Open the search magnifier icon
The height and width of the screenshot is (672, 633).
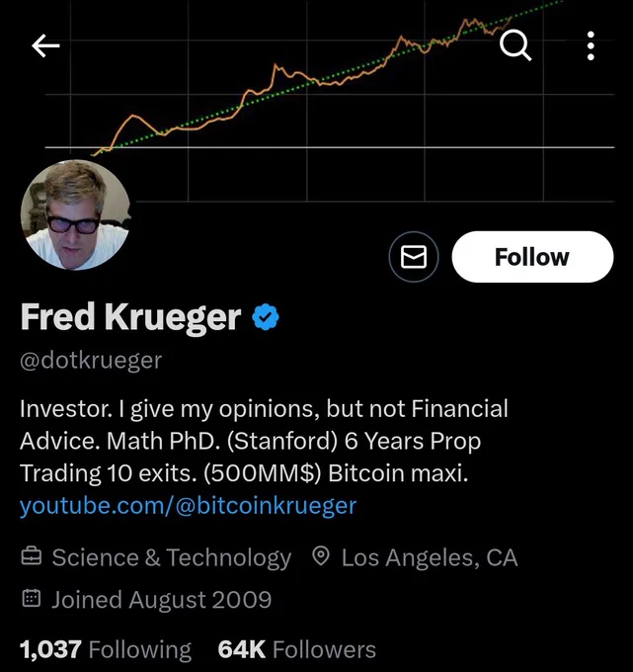coord(515,45)
